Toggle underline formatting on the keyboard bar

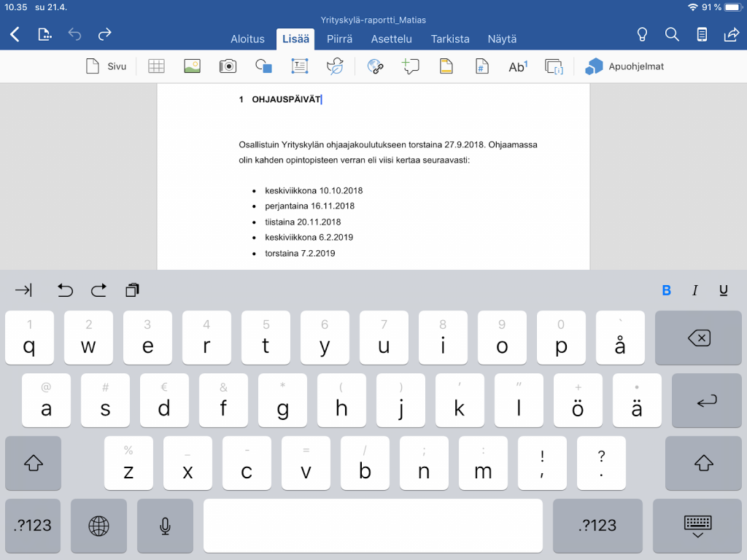pyautogui.click(x=723, y=290)
